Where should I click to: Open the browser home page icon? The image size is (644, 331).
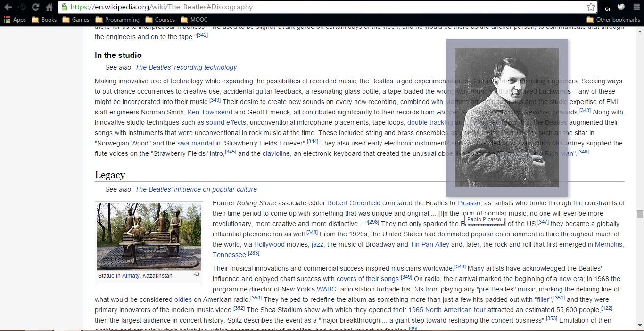tap(49, 7)
